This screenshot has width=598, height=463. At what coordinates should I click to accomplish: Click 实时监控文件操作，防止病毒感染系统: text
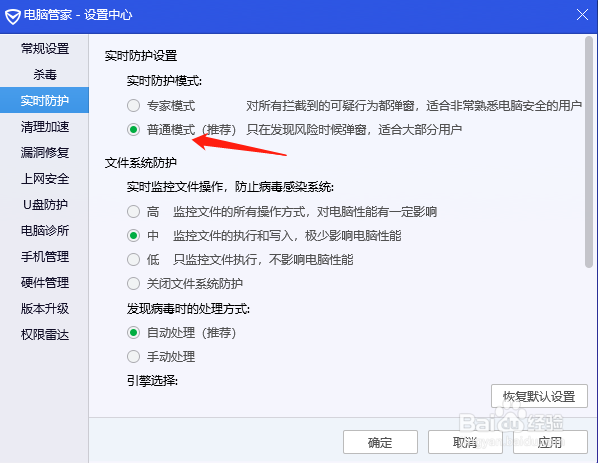(230, 187)
